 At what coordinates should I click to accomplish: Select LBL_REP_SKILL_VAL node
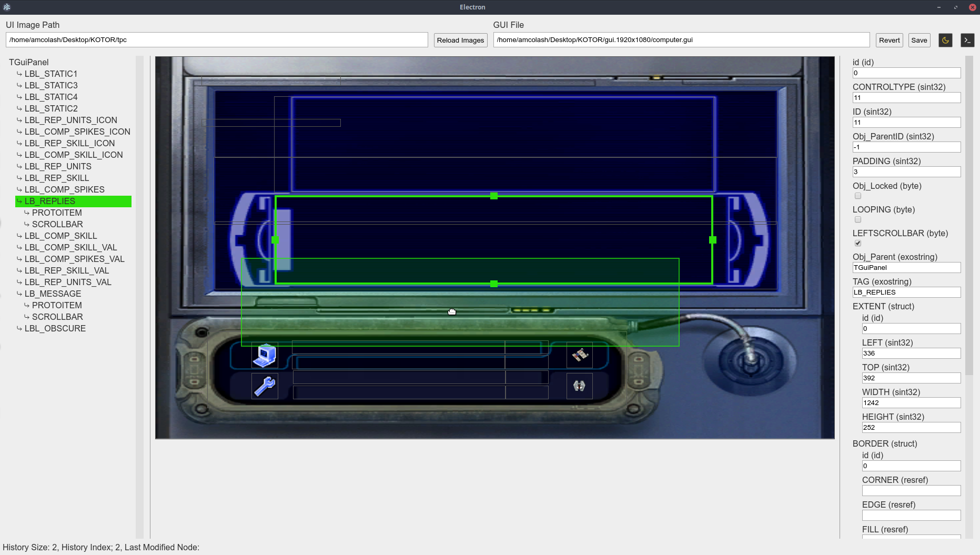[67, 270]
